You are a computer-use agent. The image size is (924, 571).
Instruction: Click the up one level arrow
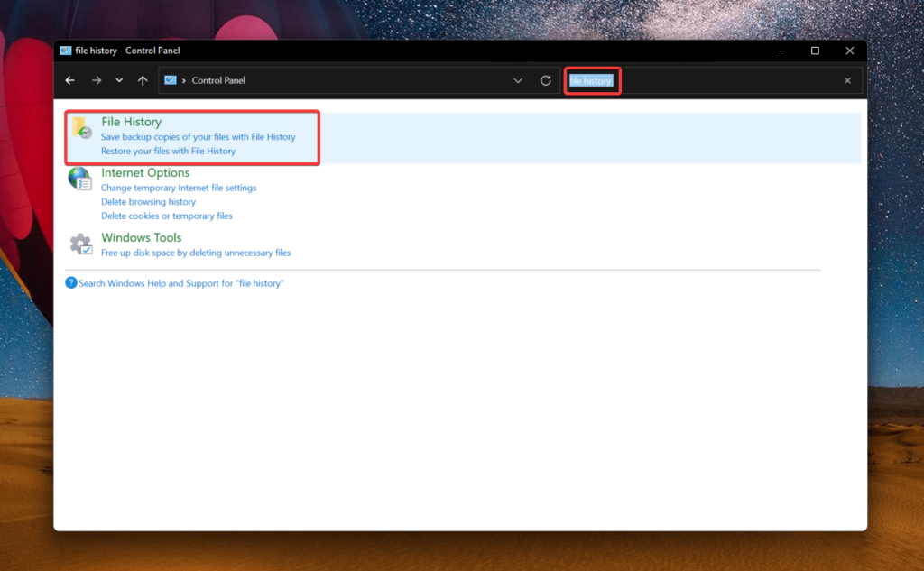pos(142,80)
